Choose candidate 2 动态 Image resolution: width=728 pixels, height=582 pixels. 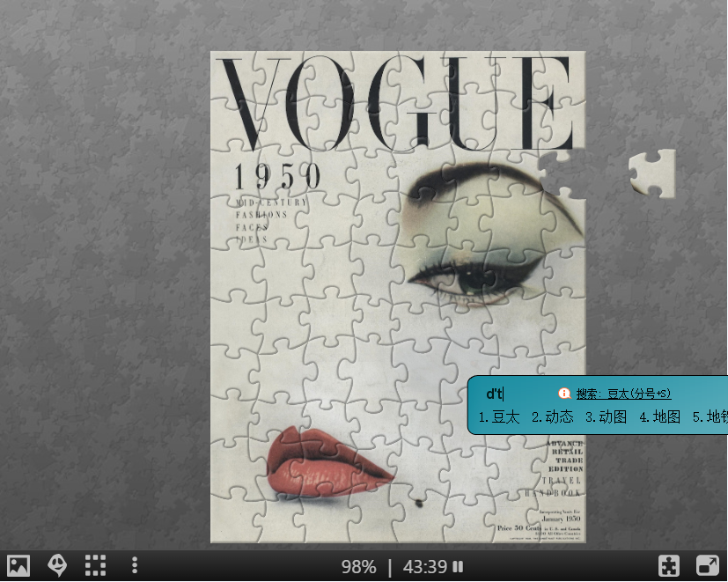(553, 417)
